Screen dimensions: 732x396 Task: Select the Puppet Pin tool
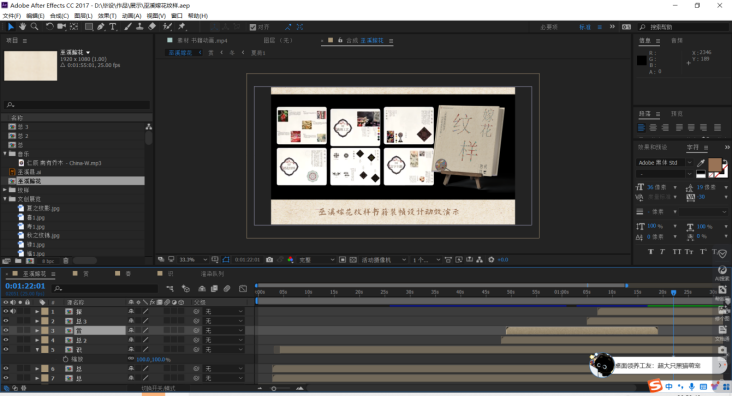(x=182, y=27)
